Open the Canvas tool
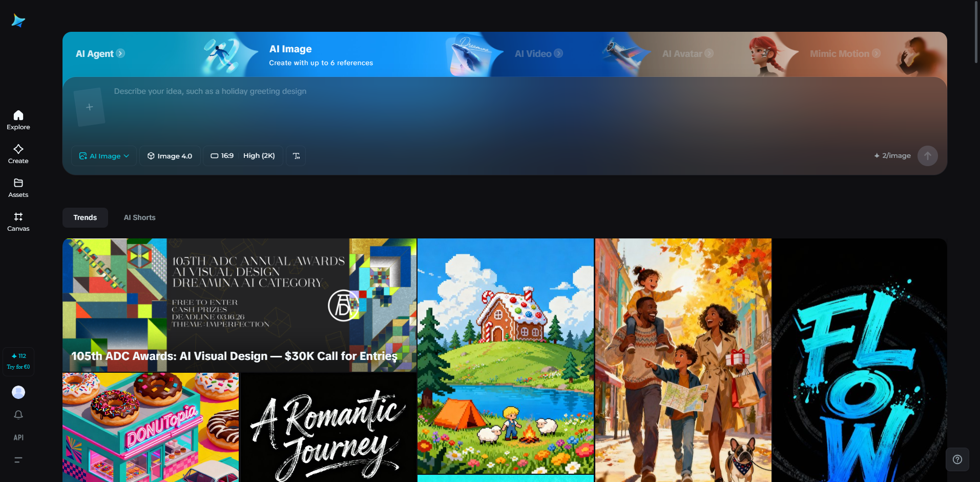Screen dimensions: 980x482 click(x=18, y=221)
